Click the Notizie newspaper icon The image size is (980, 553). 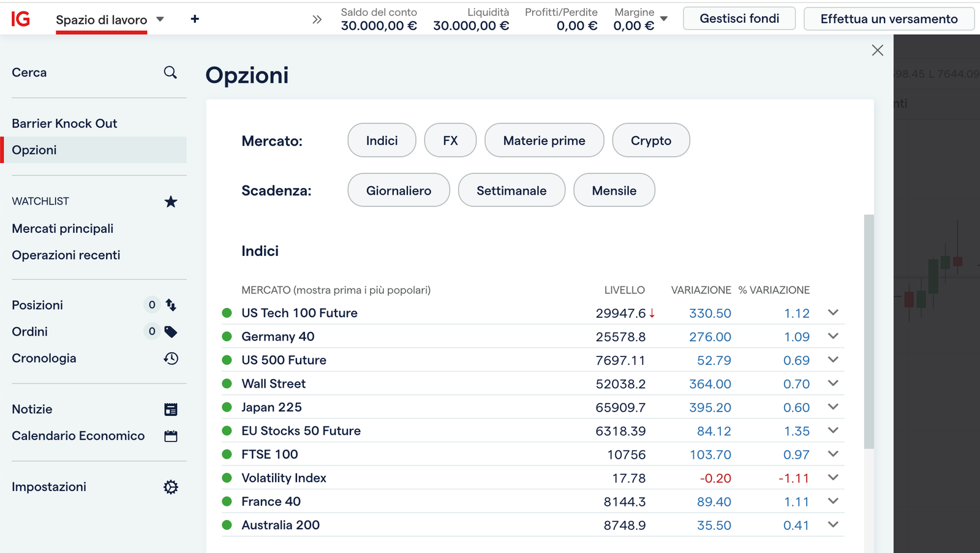[171, 410]
